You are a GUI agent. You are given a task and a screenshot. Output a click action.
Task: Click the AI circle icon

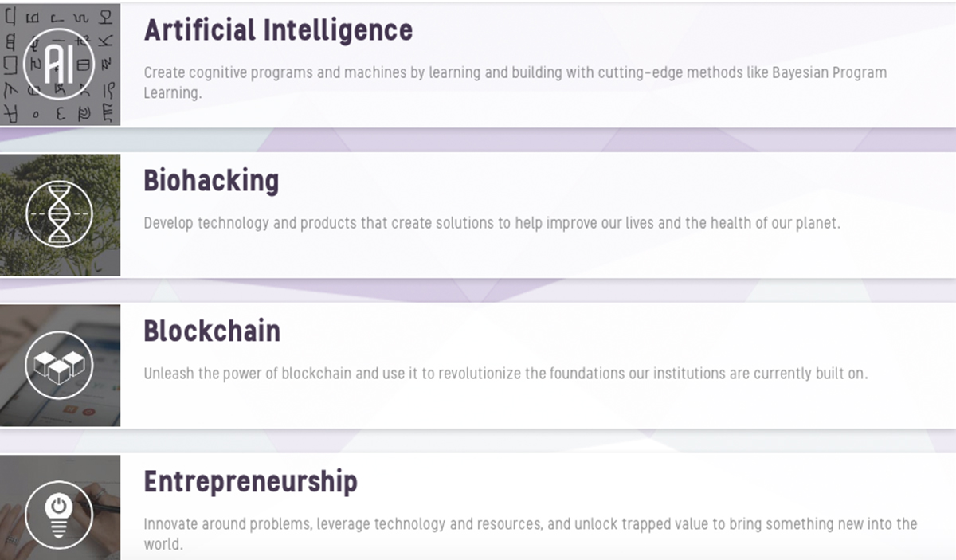(60, 64)
